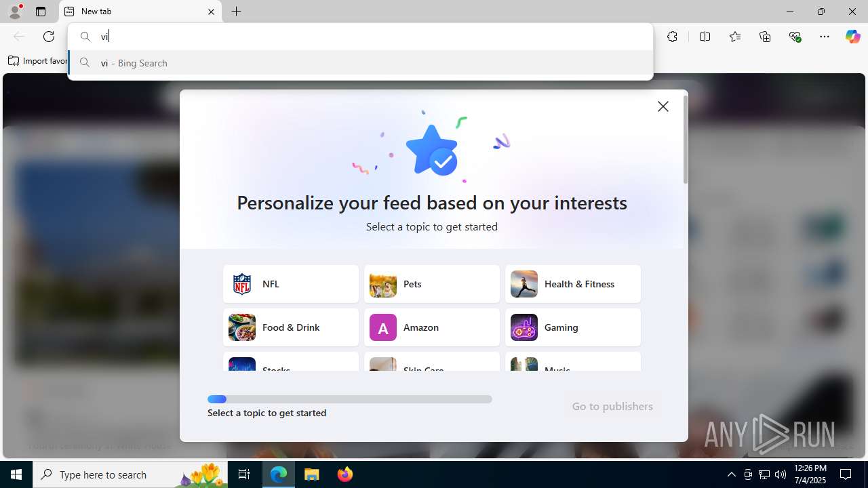Screen dimensions: 868x488
Task: Toggle Split screen view
Action: click(x=705, y=37)
